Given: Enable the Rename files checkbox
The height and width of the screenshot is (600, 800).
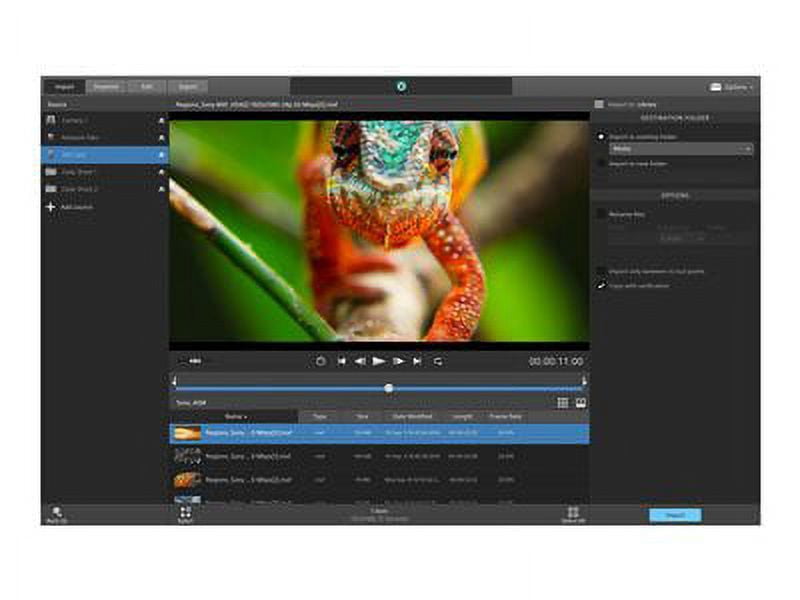Looking at the screenshot, I should [601, 214].
